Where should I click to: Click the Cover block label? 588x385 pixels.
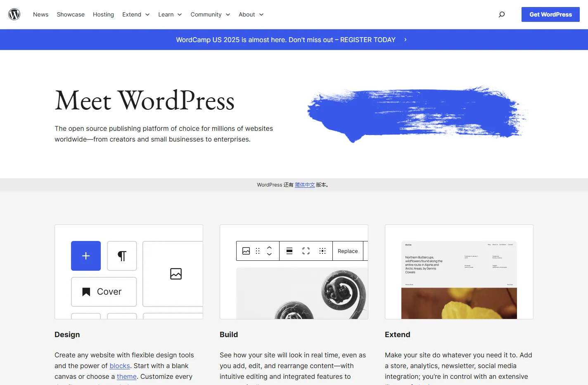point(109,292)
